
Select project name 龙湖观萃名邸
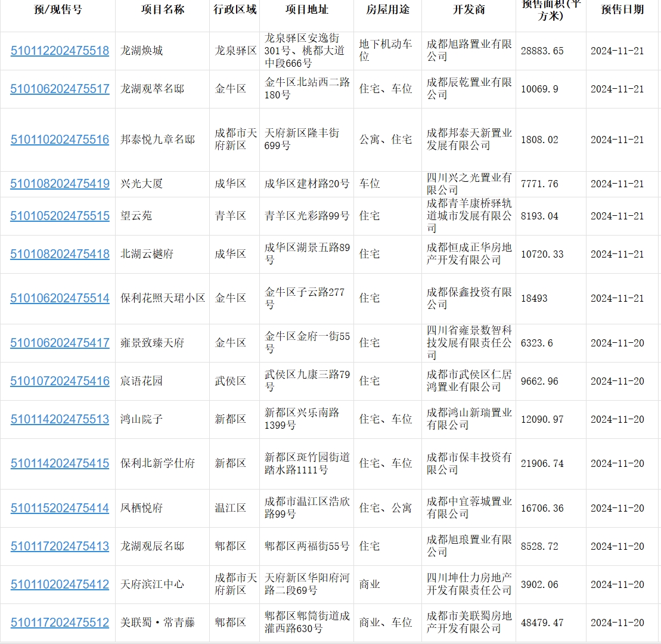(x=152, y=89)
